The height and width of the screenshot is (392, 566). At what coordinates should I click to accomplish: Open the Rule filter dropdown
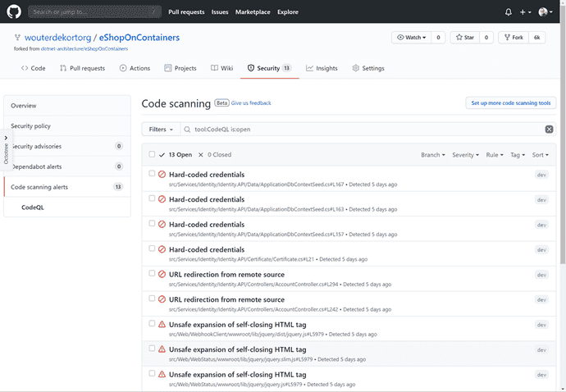tap(495, 155)
